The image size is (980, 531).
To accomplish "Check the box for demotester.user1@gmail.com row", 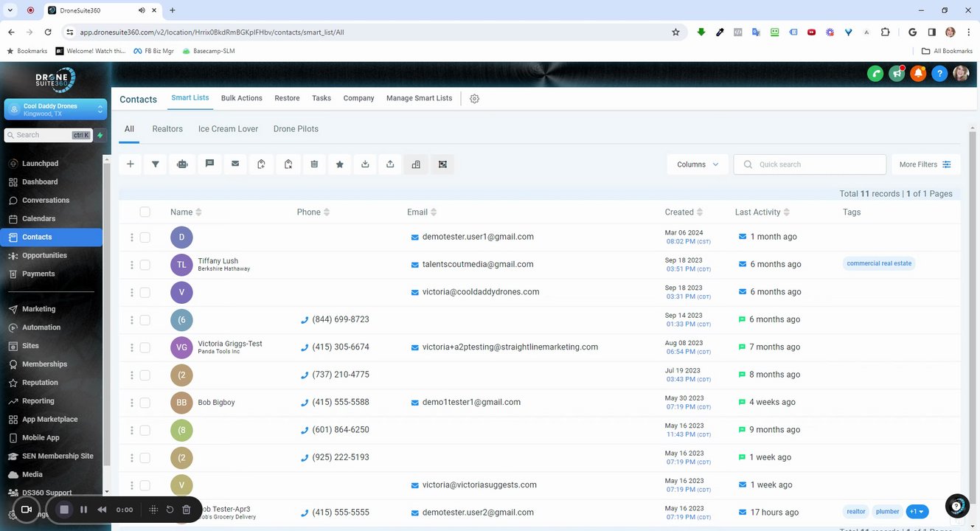I will point(145,237).
